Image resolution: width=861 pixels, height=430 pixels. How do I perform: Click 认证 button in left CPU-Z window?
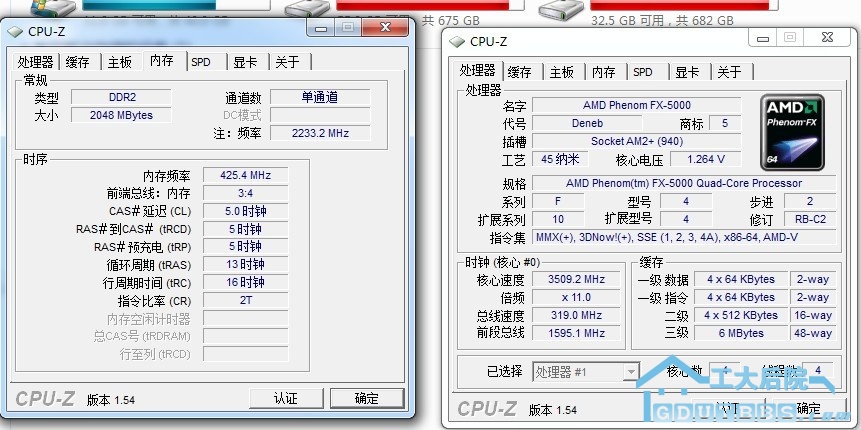(x=286, y=398)
